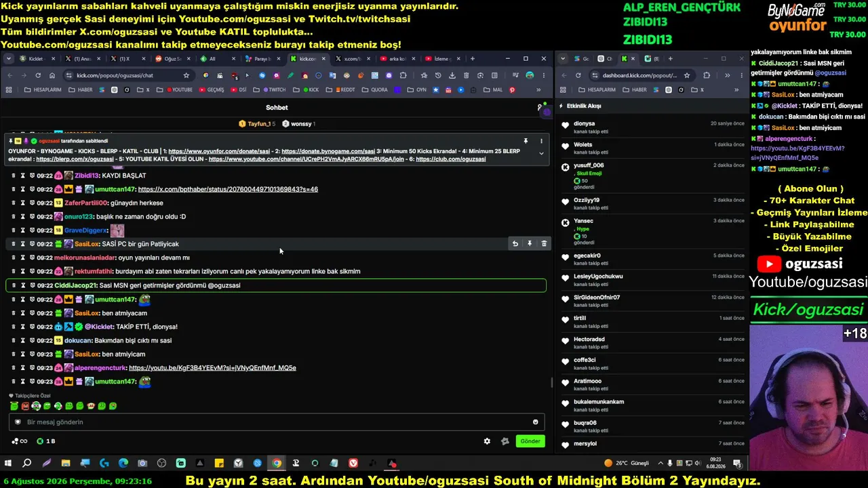Click the Gönder send button
868x488 pixels.
[530, 441]
